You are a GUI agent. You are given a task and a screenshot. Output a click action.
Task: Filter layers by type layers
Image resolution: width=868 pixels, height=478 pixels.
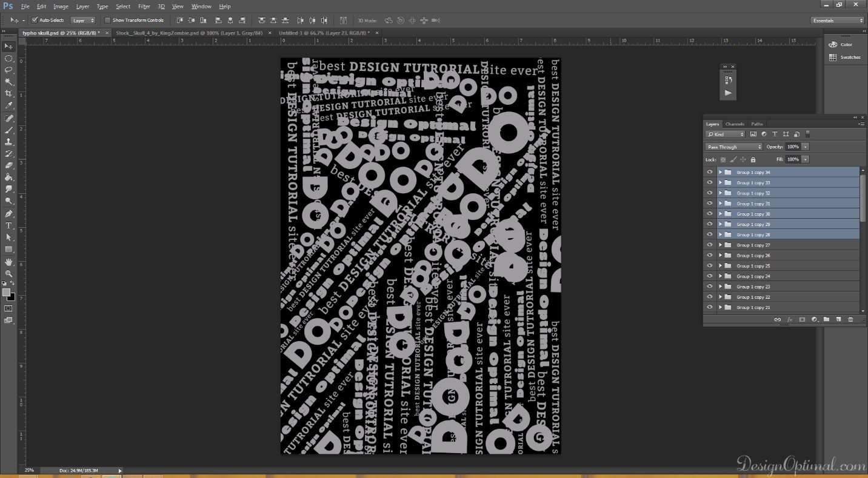pyautogui.click(x=775, y=134)
